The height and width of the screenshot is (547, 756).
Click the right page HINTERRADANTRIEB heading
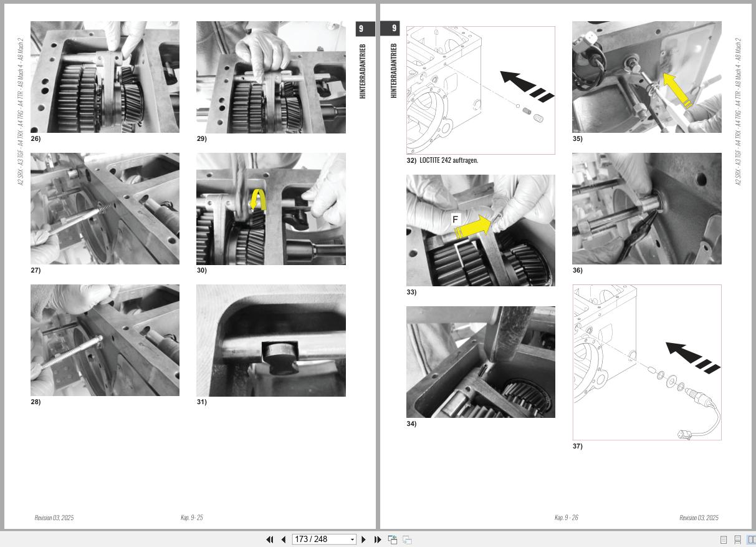click(x=394, y=70)
